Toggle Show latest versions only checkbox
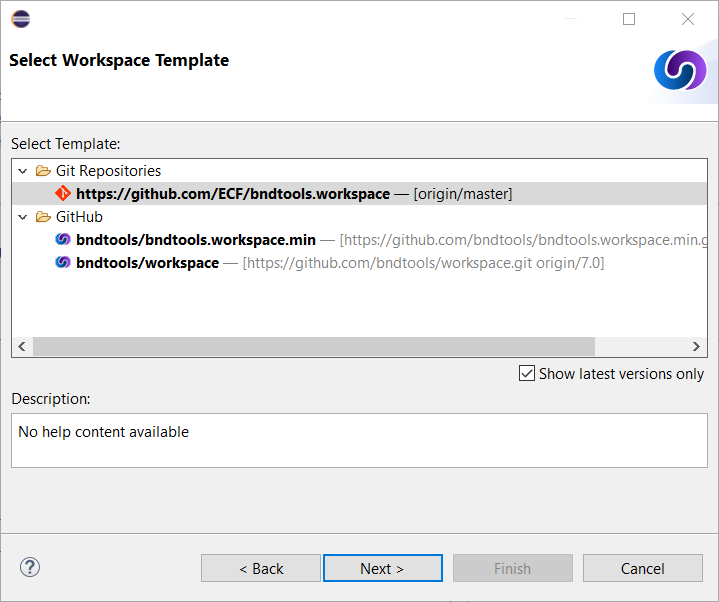The height and width of the screenshot is (602, 719). (526, 373)
